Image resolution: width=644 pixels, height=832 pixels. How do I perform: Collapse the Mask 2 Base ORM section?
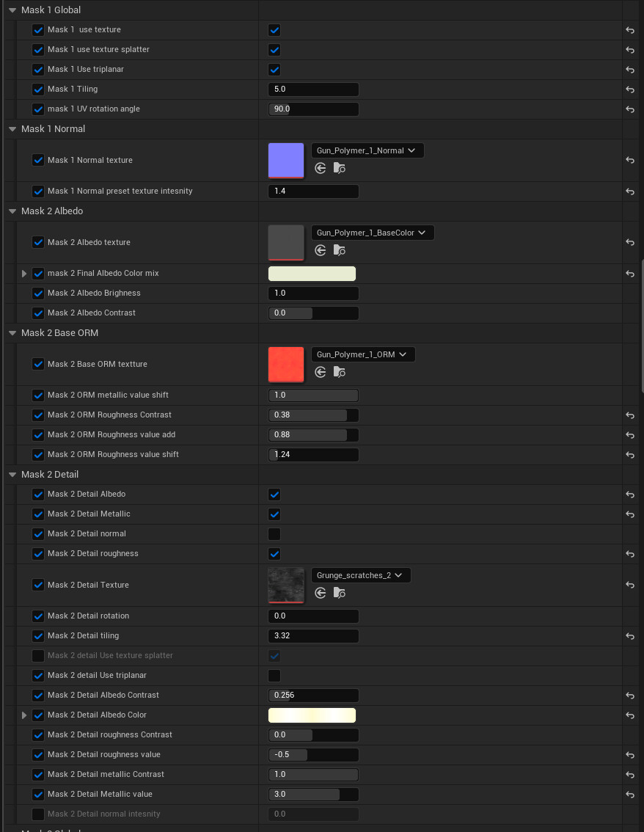[x=12, y=333]
